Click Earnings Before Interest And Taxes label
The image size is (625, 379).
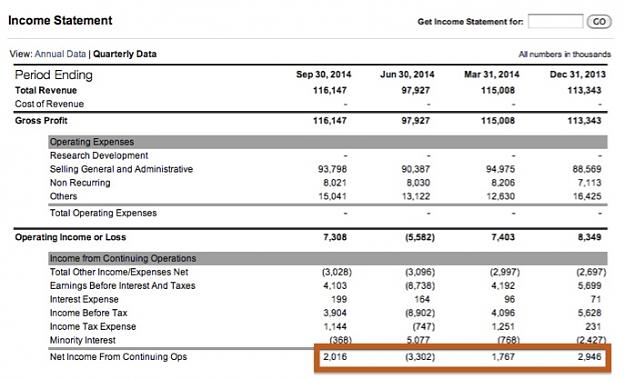(122, 286)
